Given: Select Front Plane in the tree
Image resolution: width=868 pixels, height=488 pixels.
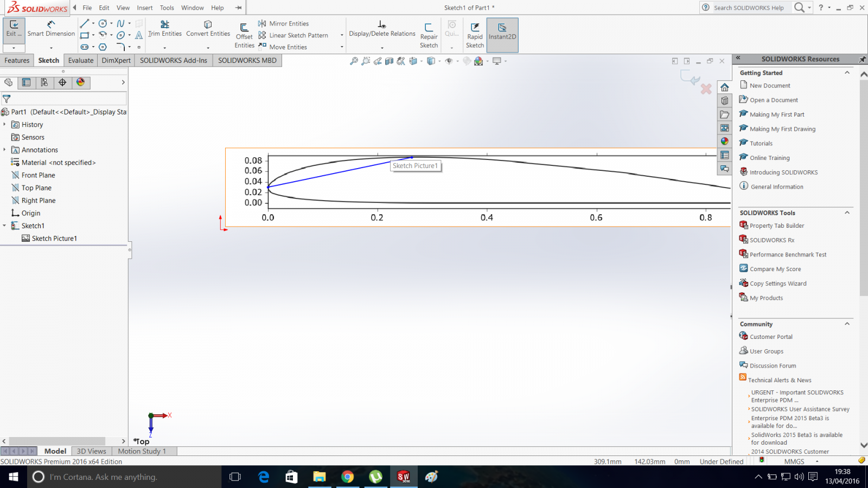Looking at the screenshot, I should pyautogui.click(x=38, y=175).
